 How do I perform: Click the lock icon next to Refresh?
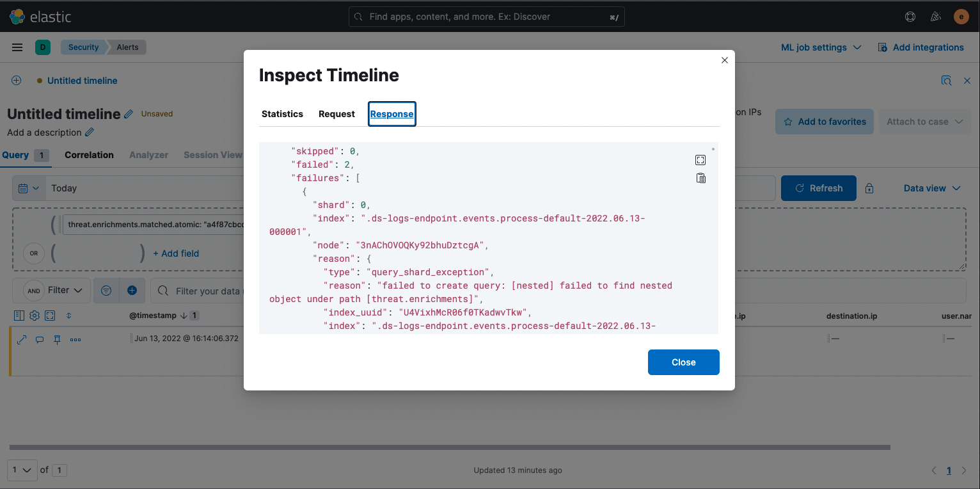[869, 188]
